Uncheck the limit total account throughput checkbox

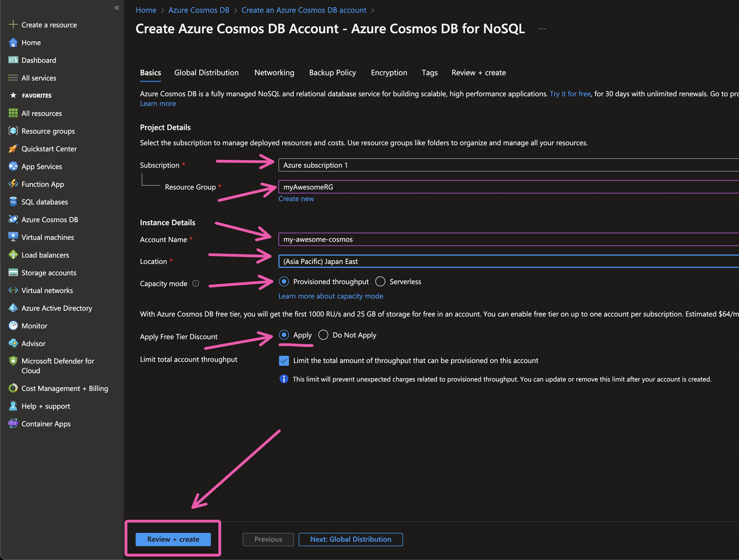[284, 361]
